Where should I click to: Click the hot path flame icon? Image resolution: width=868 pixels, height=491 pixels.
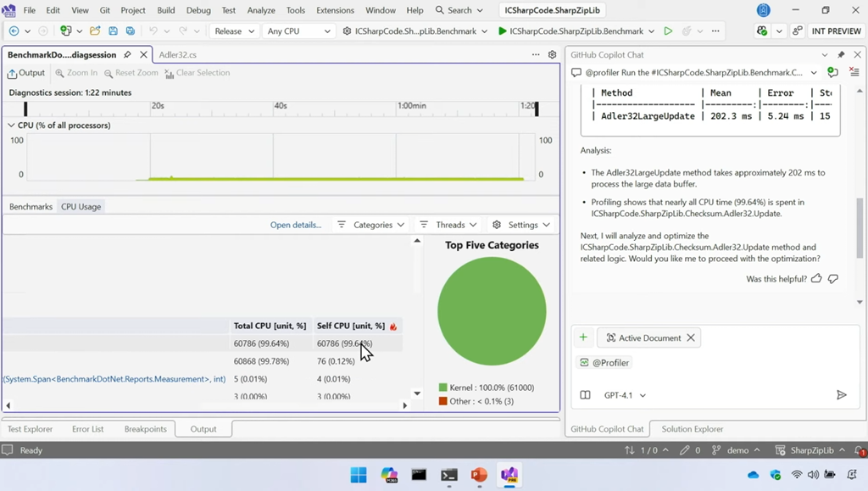(393, 326)
